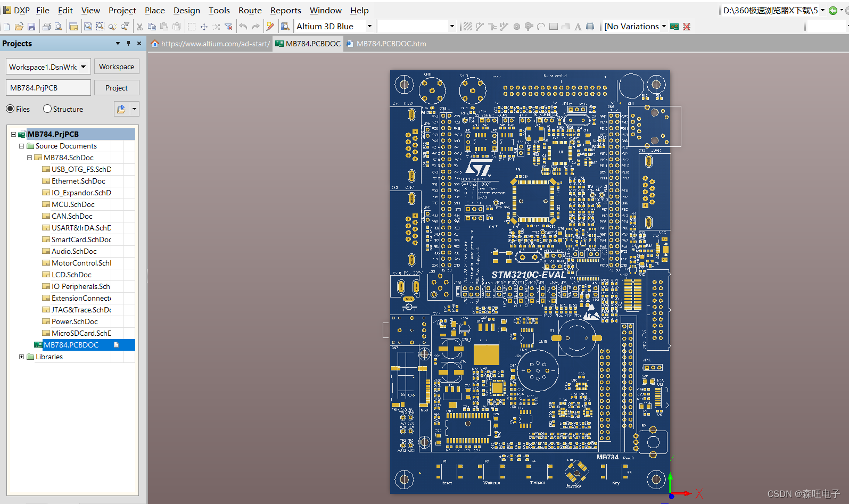The height and width of the screenshot is (504, 849).
Task: Toggle the Projects panel pin
Action: tap(128, 43)
